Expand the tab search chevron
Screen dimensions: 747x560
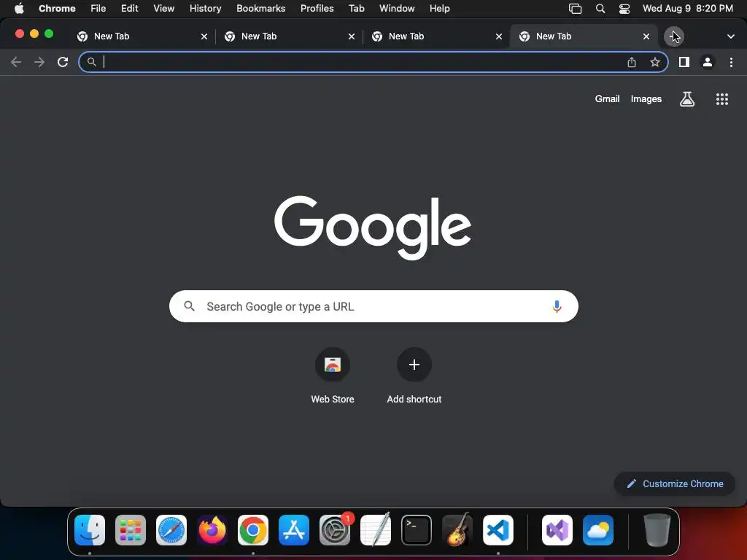tap(730, 36)
